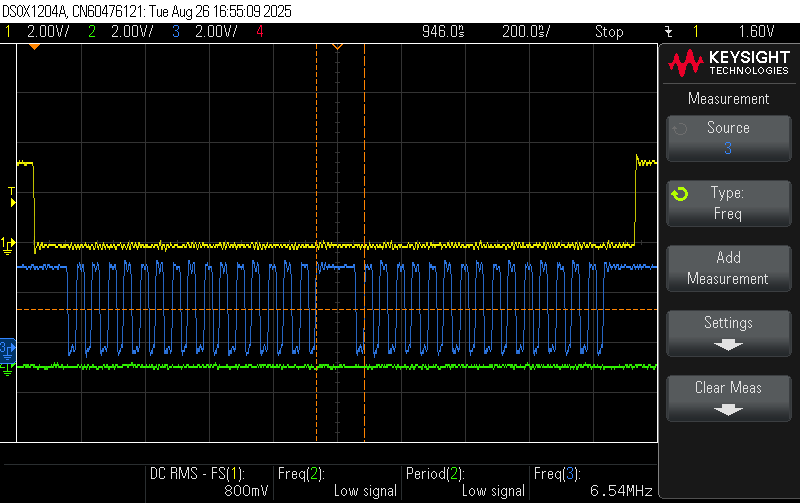Click the Measurement menu title
Screen dimensions: 800x503
pos(728,99)
